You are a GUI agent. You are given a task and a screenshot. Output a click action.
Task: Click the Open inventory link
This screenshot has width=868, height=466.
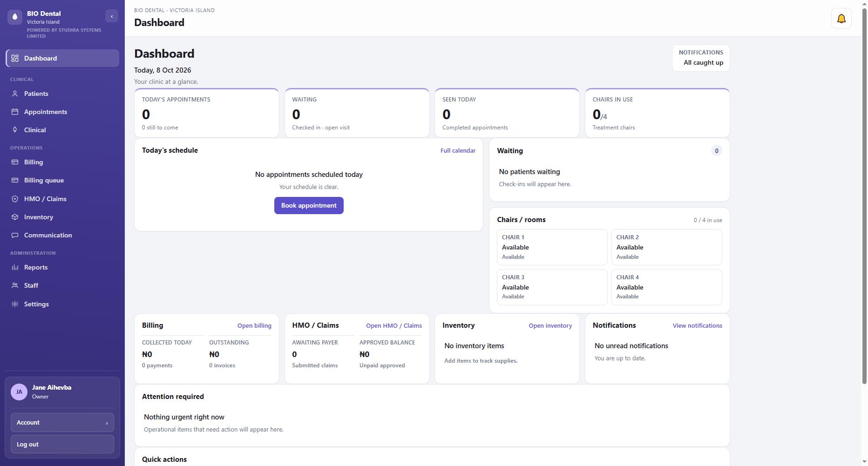(550, 326)
